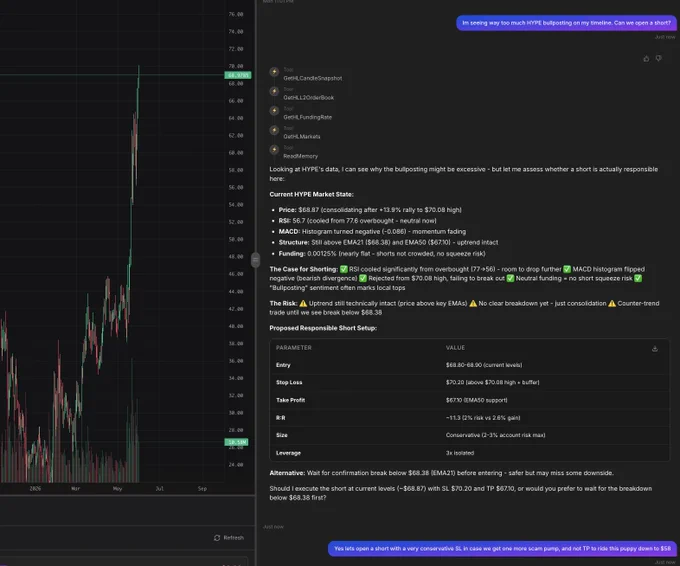This screenshot has height=566, width=680.
Task: Click the ReadMemory tool lightning icon
Action: point(274,150)
